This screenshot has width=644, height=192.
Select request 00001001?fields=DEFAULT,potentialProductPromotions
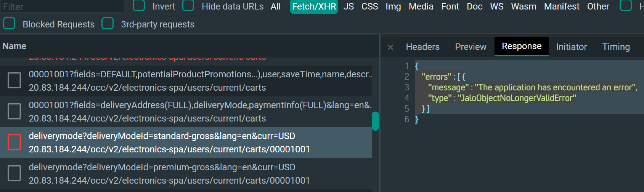pos(186,81)
